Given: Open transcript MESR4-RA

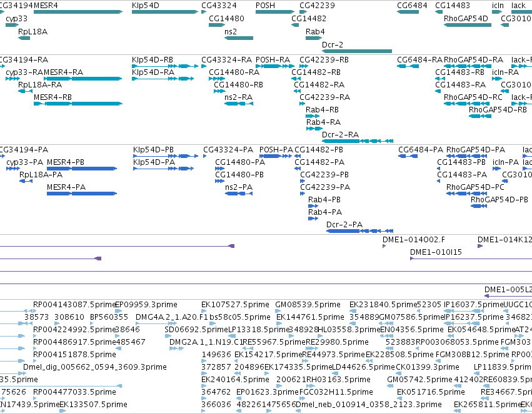Looking at the screenshot, I should tap(63, 72).
